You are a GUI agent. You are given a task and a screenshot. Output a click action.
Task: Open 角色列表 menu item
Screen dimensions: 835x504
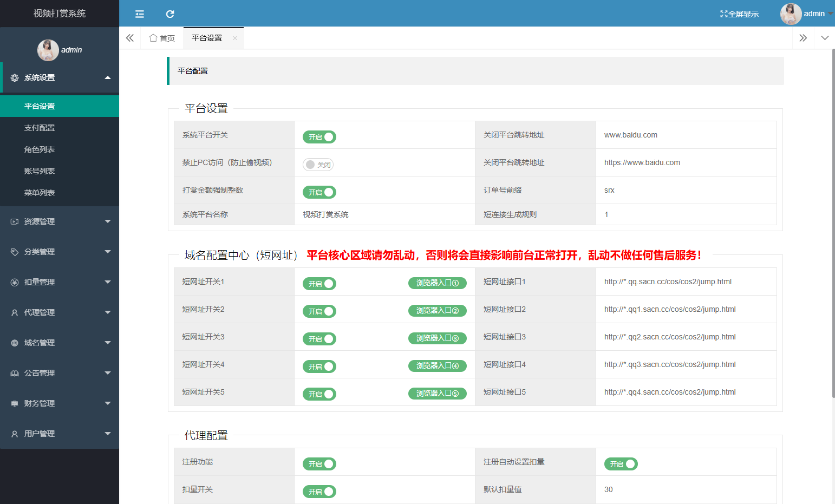click(60, 149)
